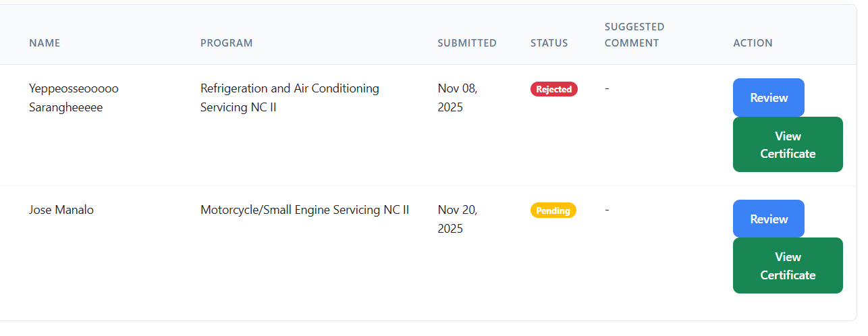
Task: Select the name Jose Manalo
Action: [61, 210]
